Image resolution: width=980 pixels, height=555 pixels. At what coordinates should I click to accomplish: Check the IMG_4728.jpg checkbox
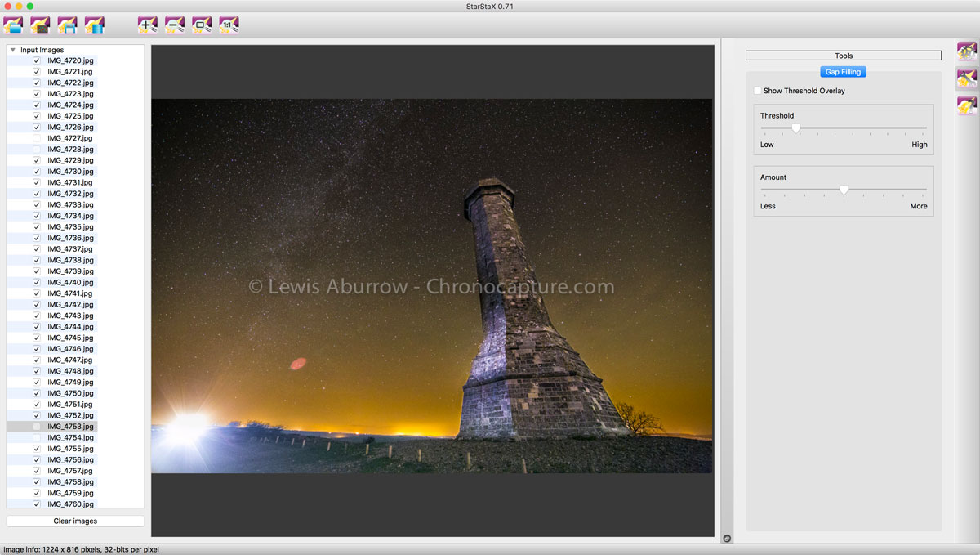37,150
